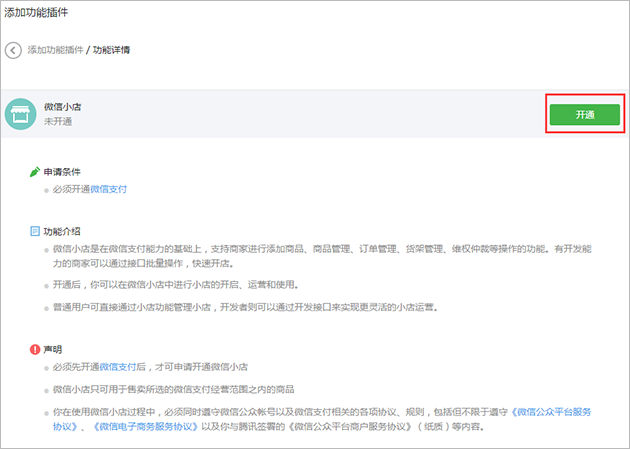Click the green 开通 button
The image size is (630, 449).
click(585, 114)
